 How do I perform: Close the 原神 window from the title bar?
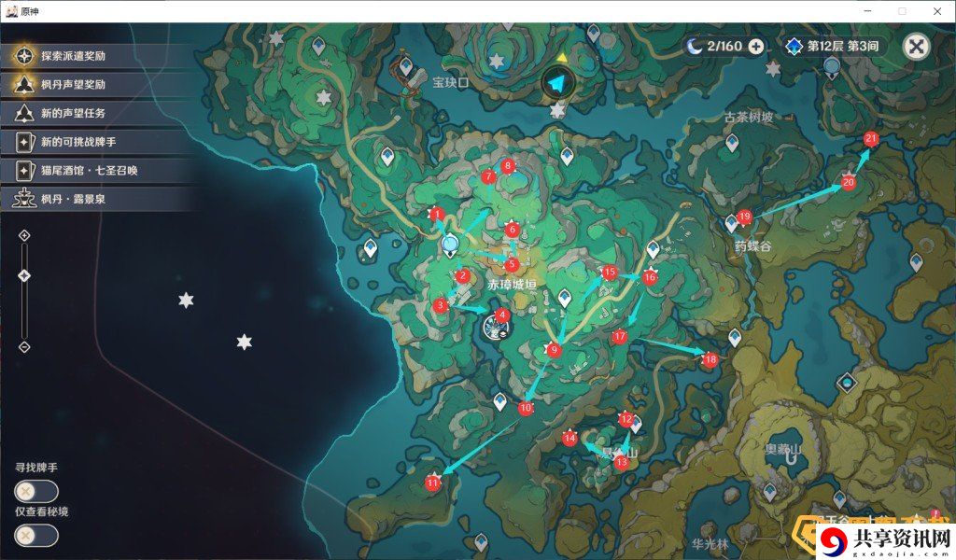(937, 11)
